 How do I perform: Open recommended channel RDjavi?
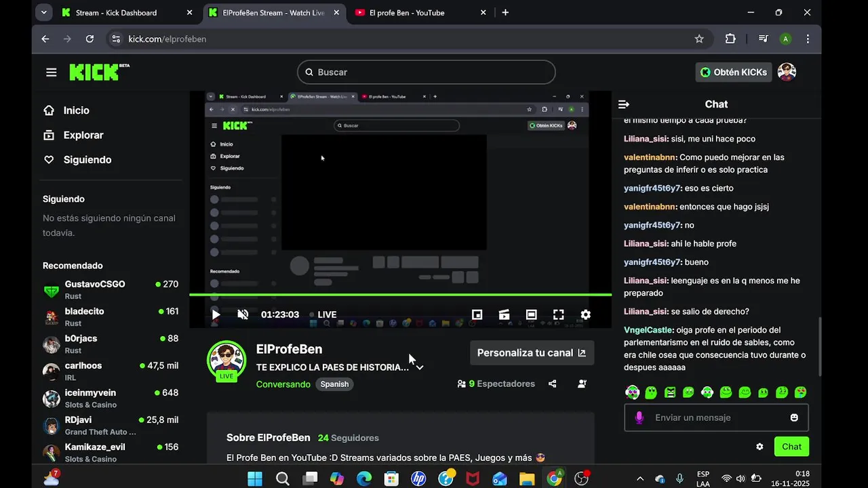[x=111, y=426]
